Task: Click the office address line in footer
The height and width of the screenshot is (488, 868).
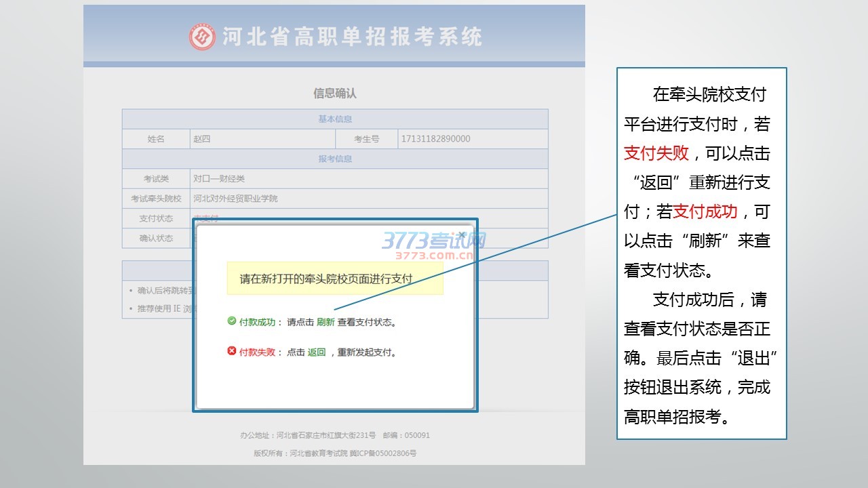Action: [334, 435]
